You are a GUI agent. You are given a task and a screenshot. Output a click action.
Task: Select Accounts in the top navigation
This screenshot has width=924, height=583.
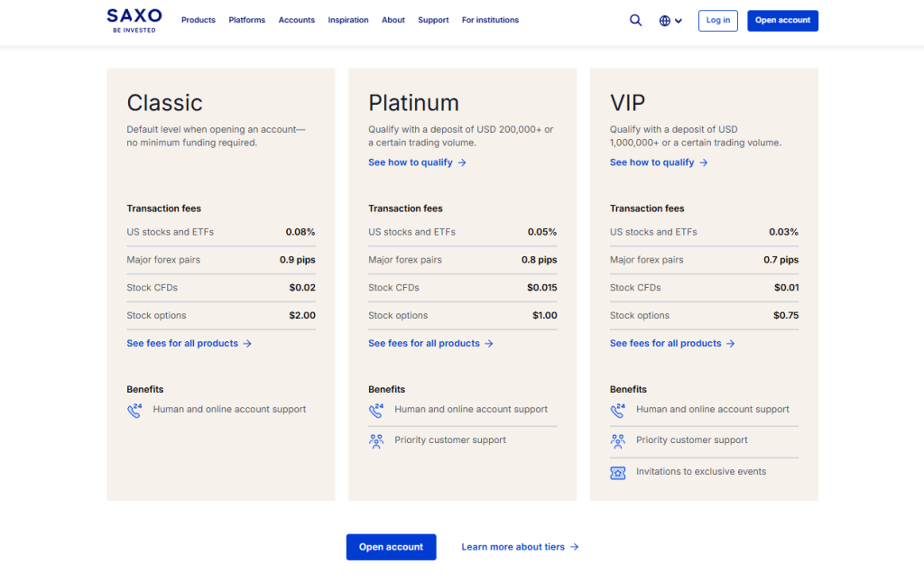coord(297,20)
